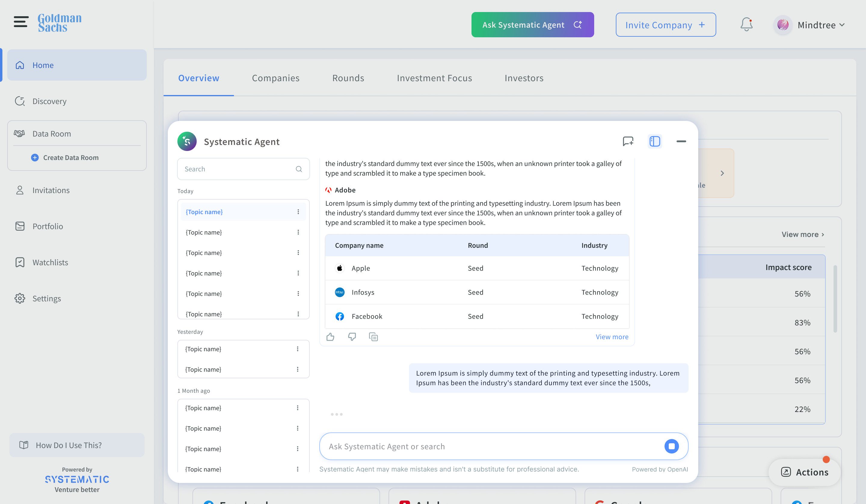Open options for first Yesterday topic
Screen dimensions: 866x504
(298, 349)
